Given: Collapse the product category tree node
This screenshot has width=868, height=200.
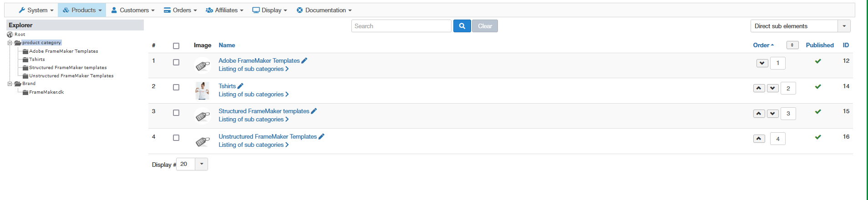Looking at the screenshot, I should point(10,43).
